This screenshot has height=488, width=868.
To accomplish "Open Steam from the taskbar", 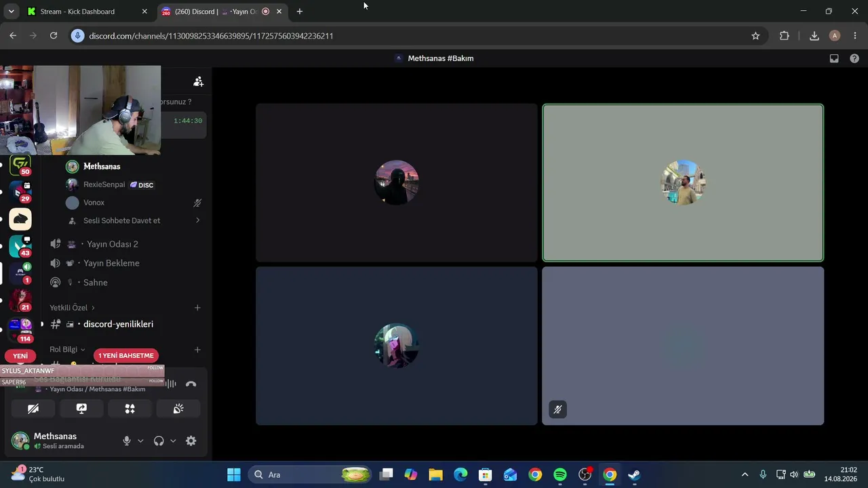I will tap(634, 474).
